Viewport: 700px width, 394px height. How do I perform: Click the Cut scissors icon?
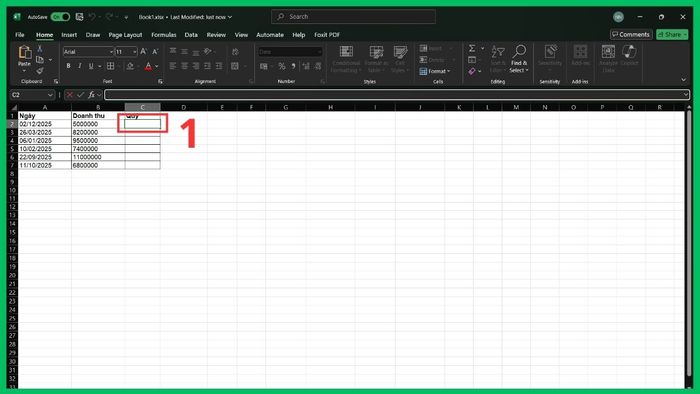point(40,49)
